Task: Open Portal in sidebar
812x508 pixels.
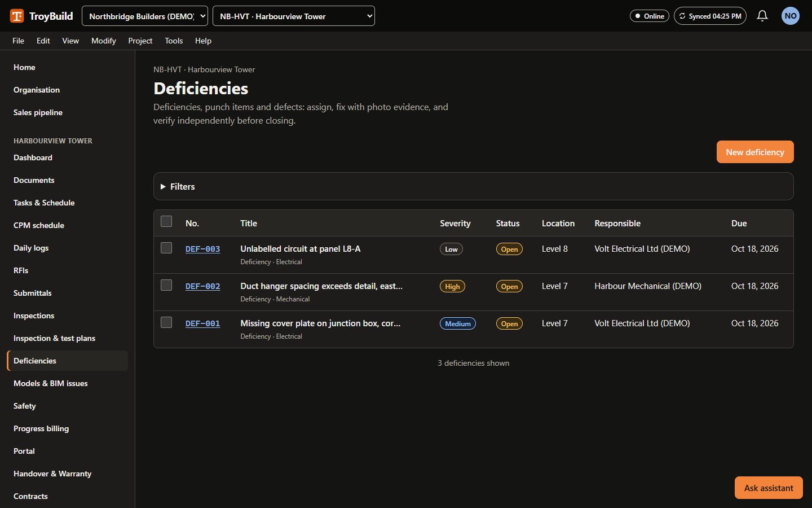Action: [x=68, y=451]
